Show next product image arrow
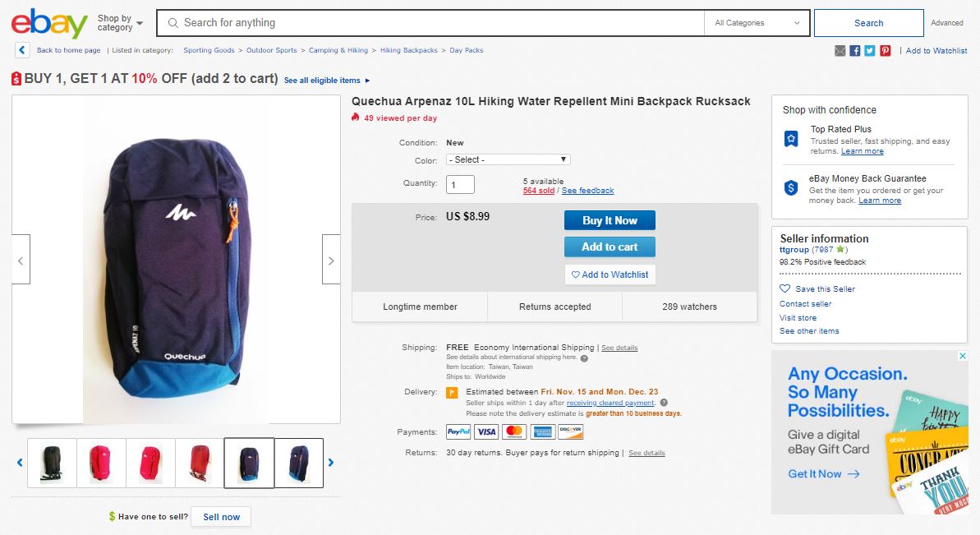This screenshot has width=980, height=535. coord(331,260)
